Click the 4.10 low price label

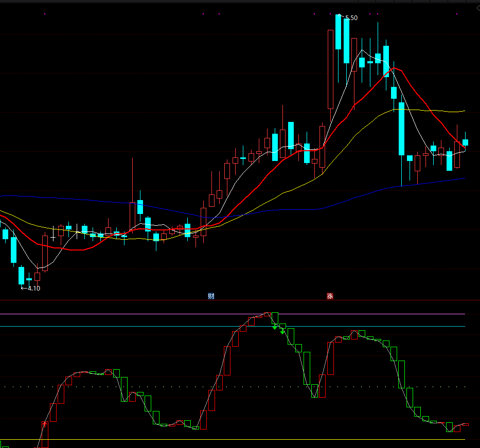(x=33, y=288)
